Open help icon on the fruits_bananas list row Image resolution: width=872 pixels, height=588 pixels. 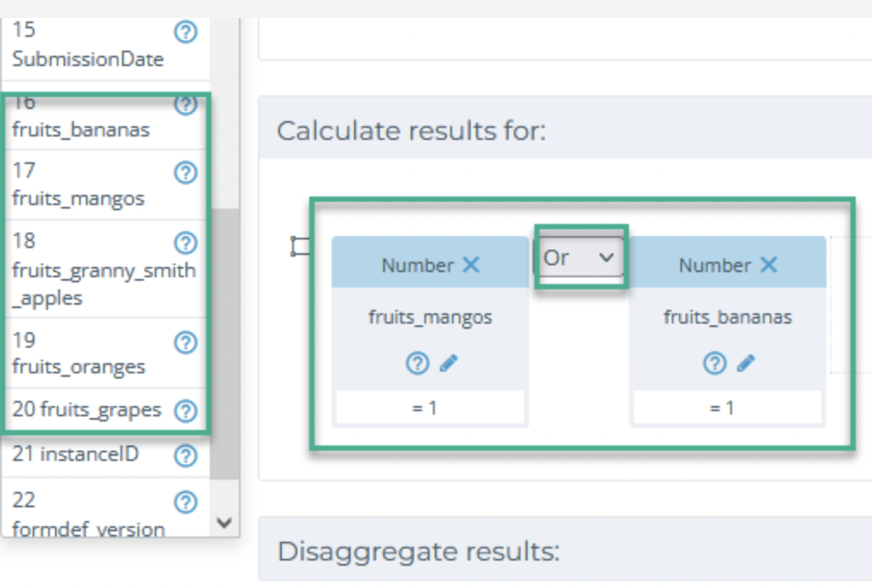(x=186, y=105)
